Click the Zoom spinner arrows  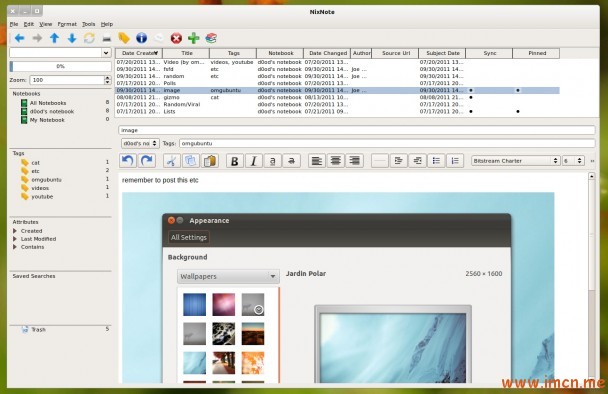(x=107, y=80)
